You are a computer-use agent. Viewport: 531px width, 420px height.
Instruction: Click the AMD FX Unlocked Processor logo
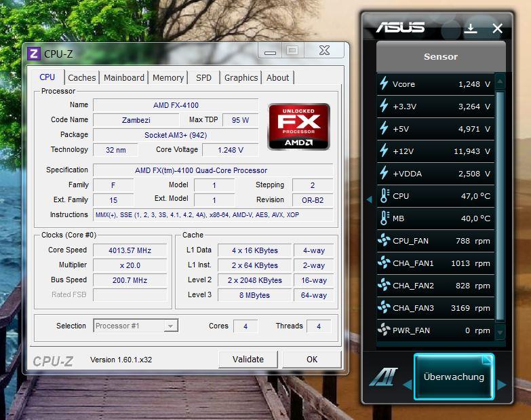click(298, 127)
